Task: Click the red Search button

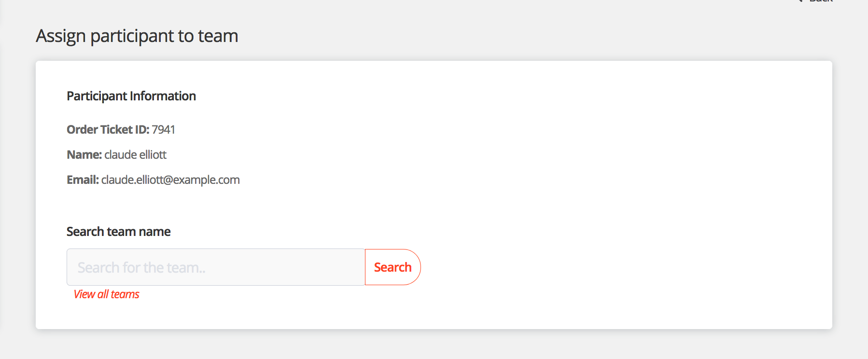Action: 392,267
